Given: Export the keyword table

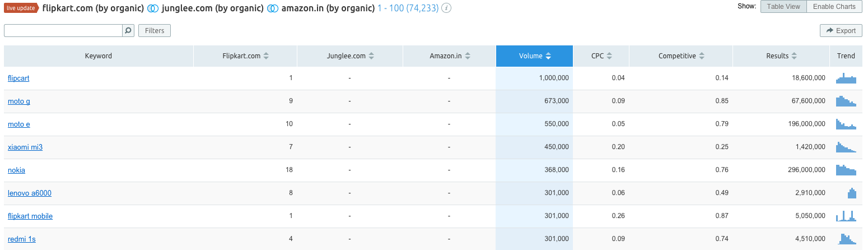Looking at the screenshot, I should coord(841,31).
